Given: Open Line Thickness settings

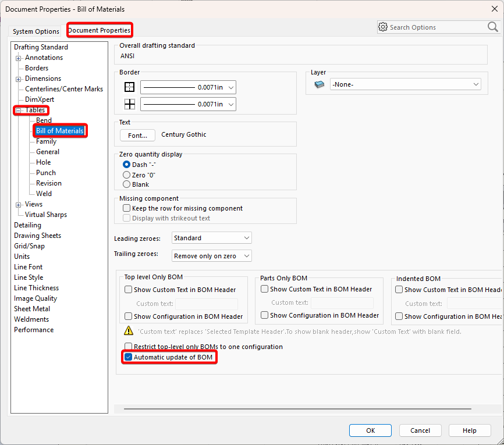Looking at the screenshot, I should (36, 287).
